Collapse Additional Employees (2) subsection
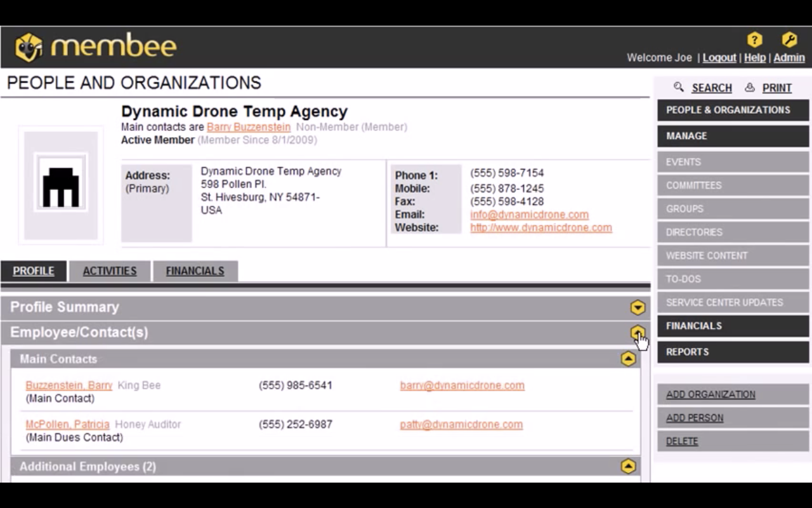 [x=628, y=467]
